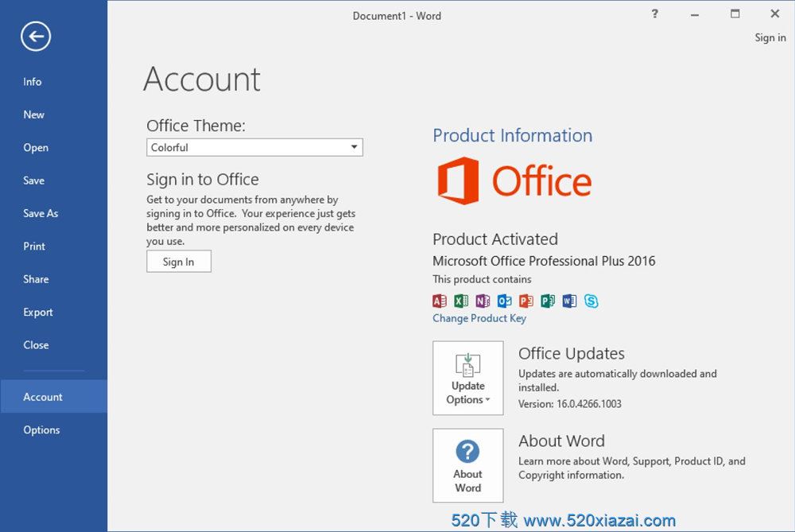Image resolution: width=795 pixels, height=532 pixels.
Task: Click the Outlook icon under product contains
Action: point(505,301)
